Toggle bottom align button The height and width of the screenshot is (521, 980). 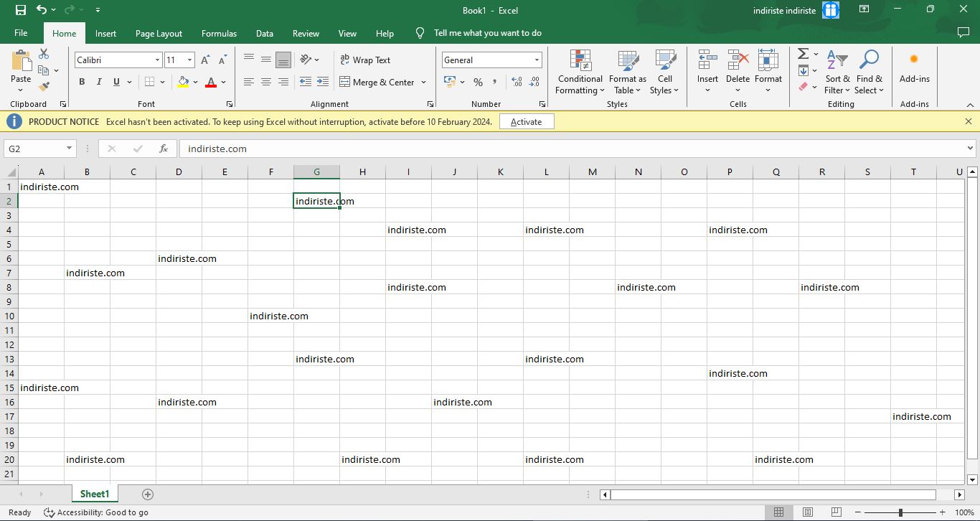tap(283, 60)
